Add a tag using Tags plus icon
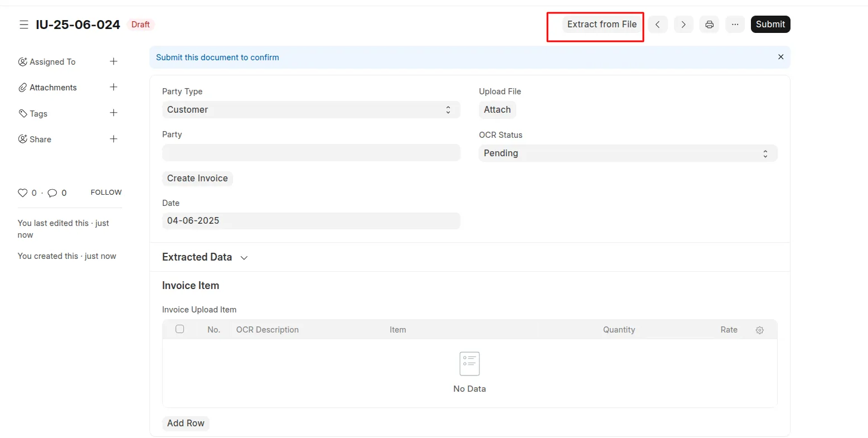868x438 pixels. pyautogui.click(x=114, y=113)
